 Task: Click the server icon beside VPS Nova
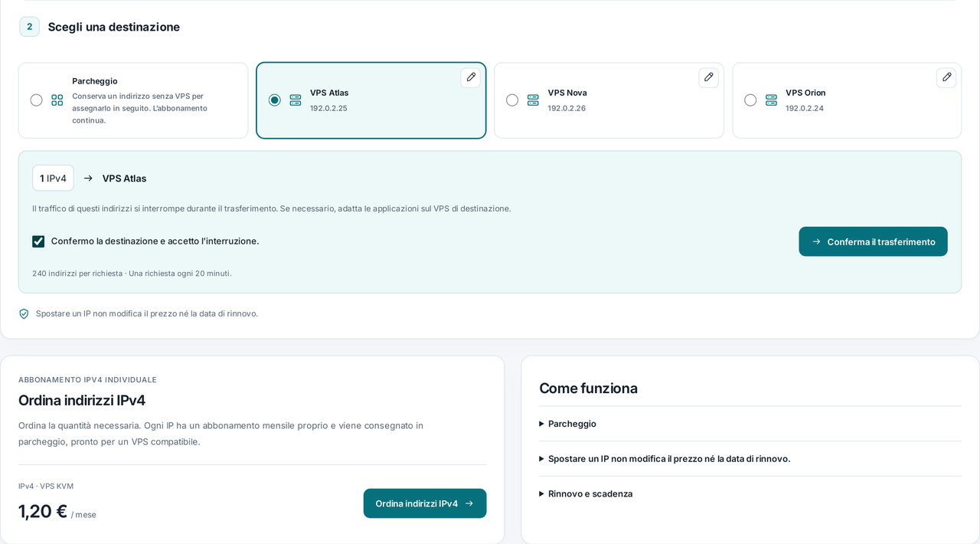[533, 100]
